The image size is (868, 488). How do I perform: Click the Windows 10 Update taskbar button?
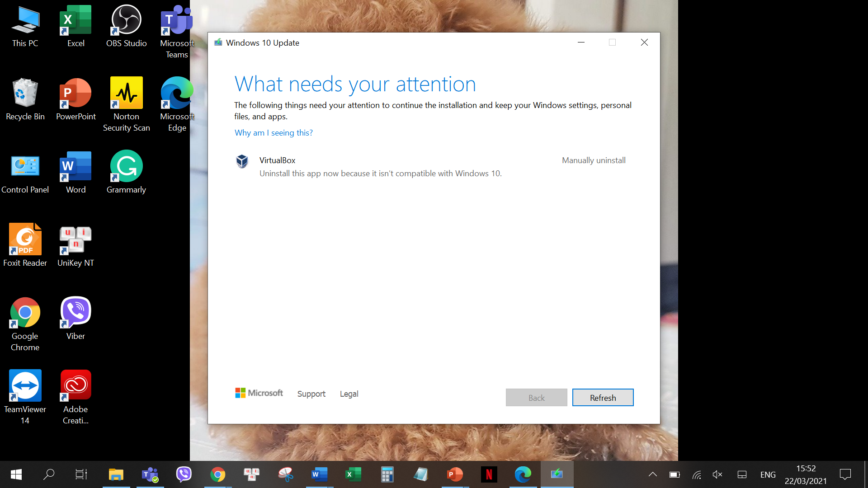pyautogui.click(x=557, y=474)
